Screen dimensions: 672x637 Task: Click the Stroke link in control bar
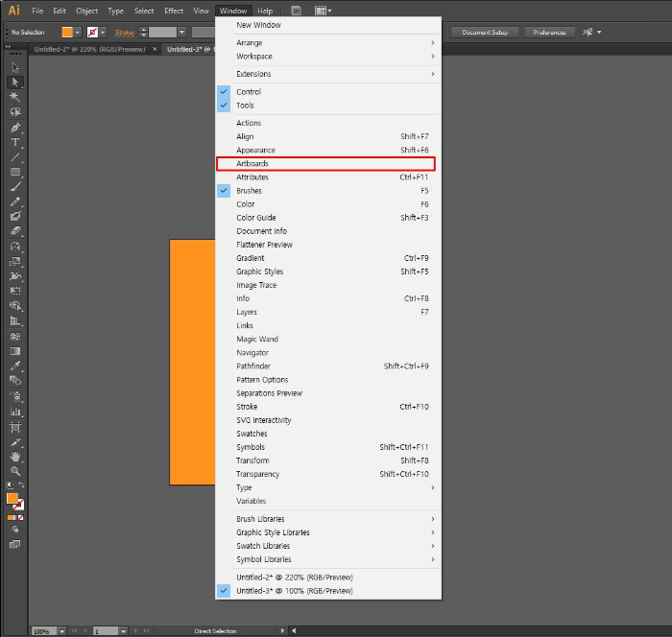(125, 32)
